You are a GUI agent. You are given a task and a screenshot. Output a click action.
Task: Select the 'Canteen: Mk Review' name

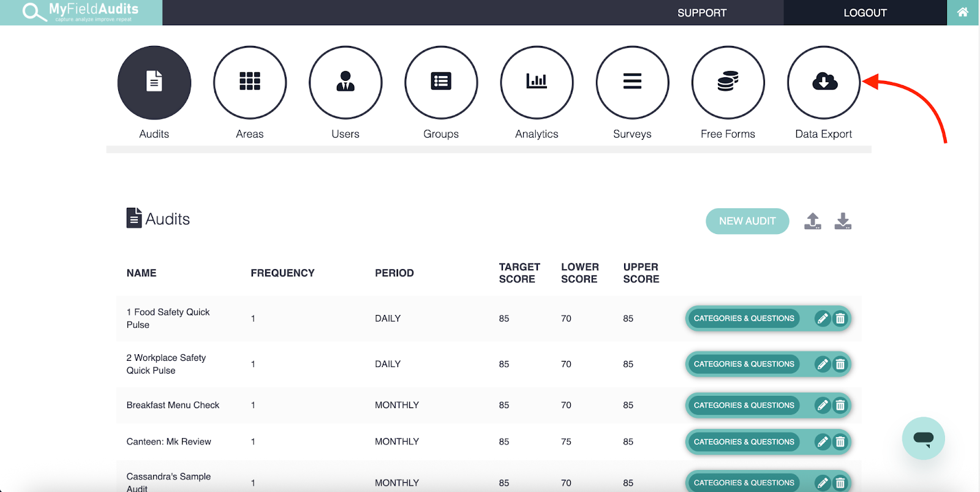[x=168, y=442]
